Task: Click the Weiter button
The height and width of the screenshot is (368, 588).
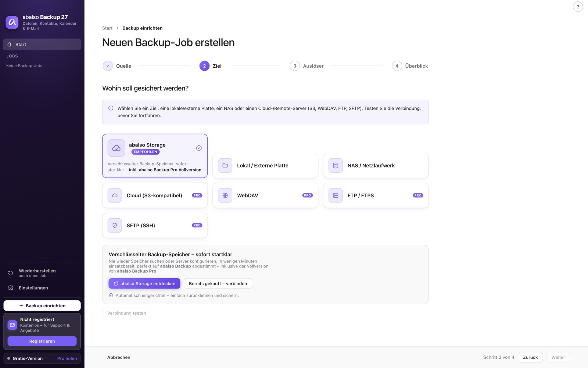Action: point(558,357)
